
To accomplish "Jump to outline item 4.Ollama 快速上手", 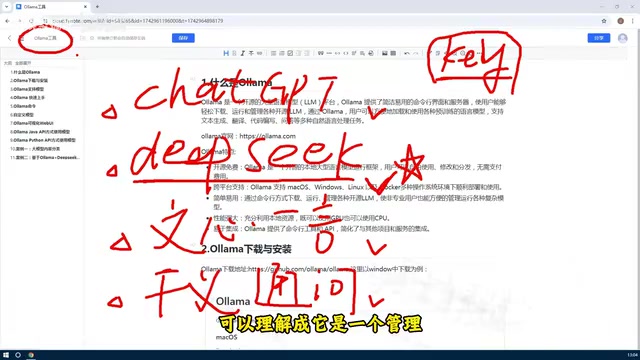I will [x=27, y=98].
